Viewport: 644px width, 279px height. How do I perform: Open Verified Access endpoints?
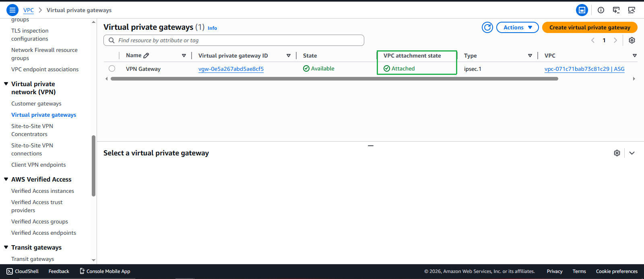[x=43, y=233]
